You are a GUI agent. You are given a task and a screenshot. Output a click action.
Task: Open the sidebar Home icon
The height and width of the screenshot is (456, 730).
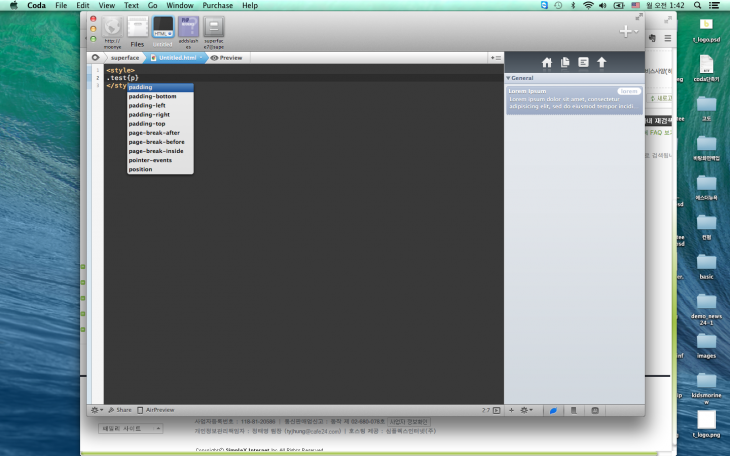tap(547, 62)
